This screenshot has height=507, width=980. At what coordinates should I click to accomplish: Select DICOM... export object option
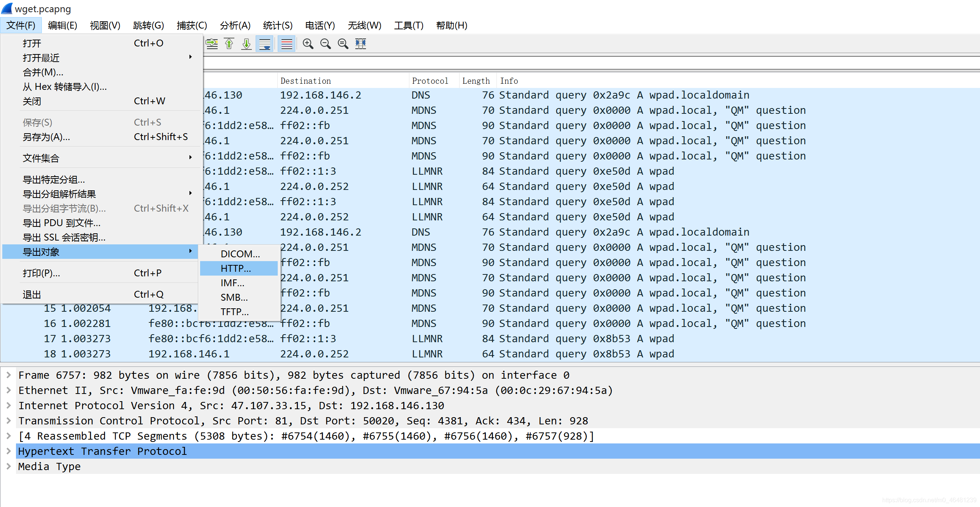(x=239, y=254)
